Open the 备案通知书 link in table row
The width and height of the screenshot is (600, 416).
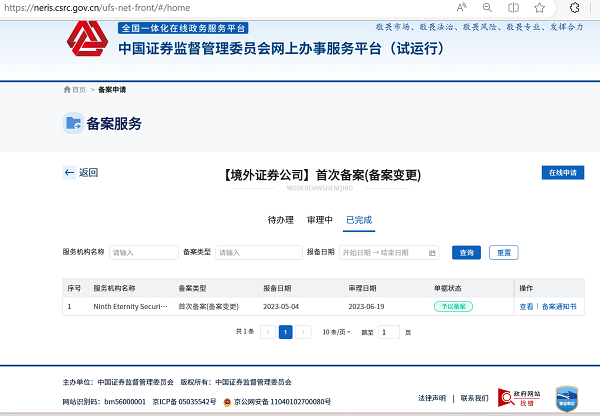point(559,306)
